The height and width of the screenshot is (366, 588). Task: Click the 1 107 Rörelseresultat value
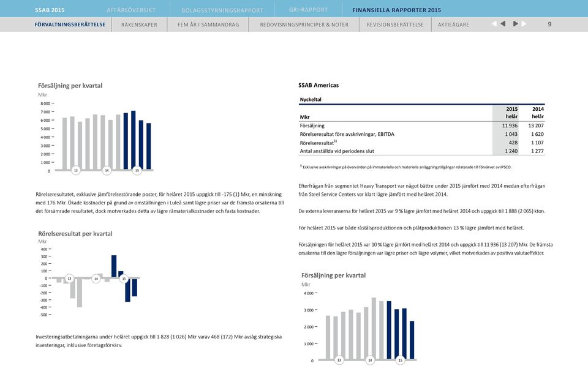[x=537, y=143]
